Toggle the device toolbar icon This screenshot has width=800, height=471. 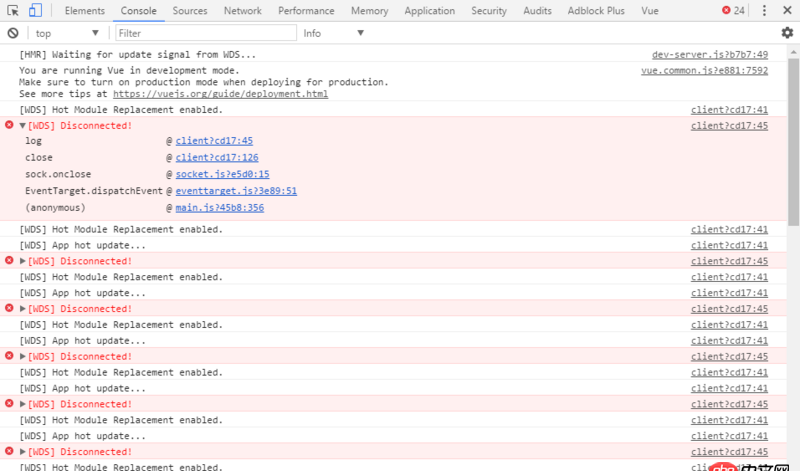tap(35, 10)
